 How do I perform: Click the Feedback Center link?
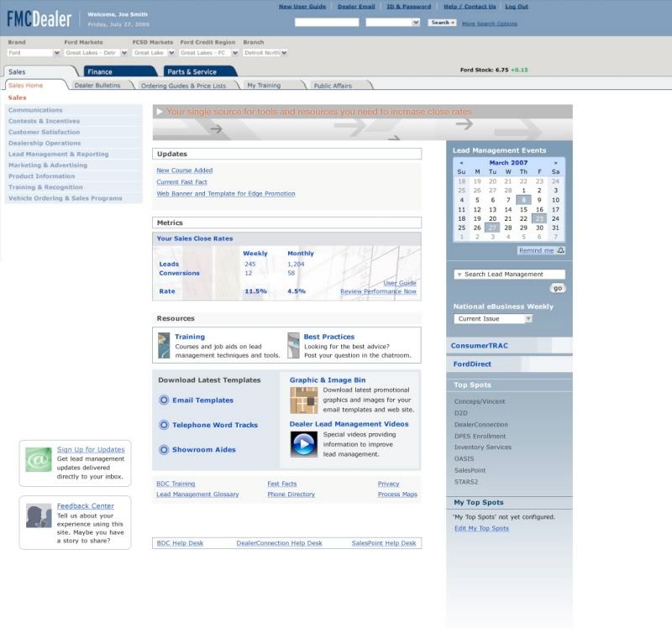[86, 506]
